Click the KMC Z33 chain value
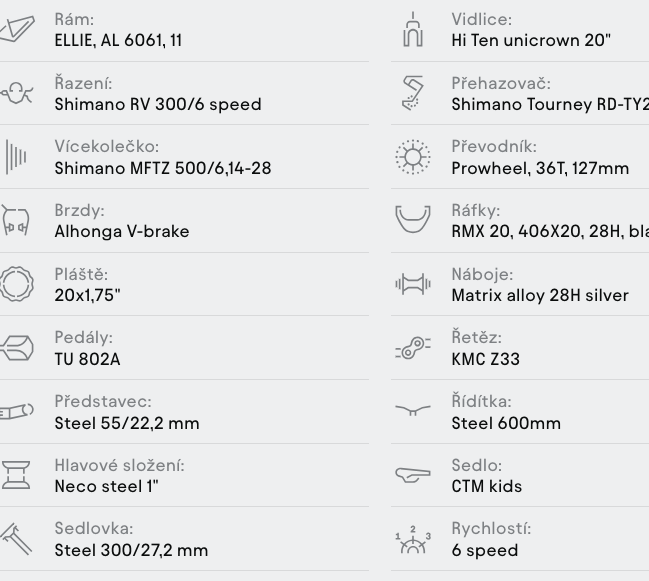The width and height of the screenshot is (649, 581). 486,359
